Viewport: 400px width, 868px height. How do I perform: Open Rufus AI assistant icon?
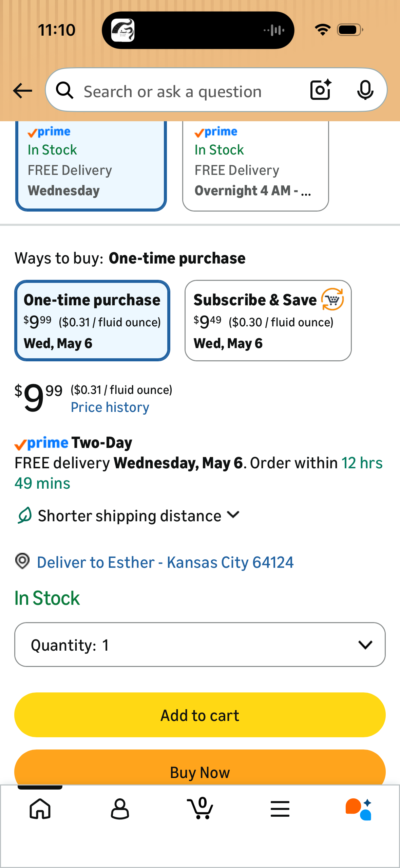(x=359, y=809)
